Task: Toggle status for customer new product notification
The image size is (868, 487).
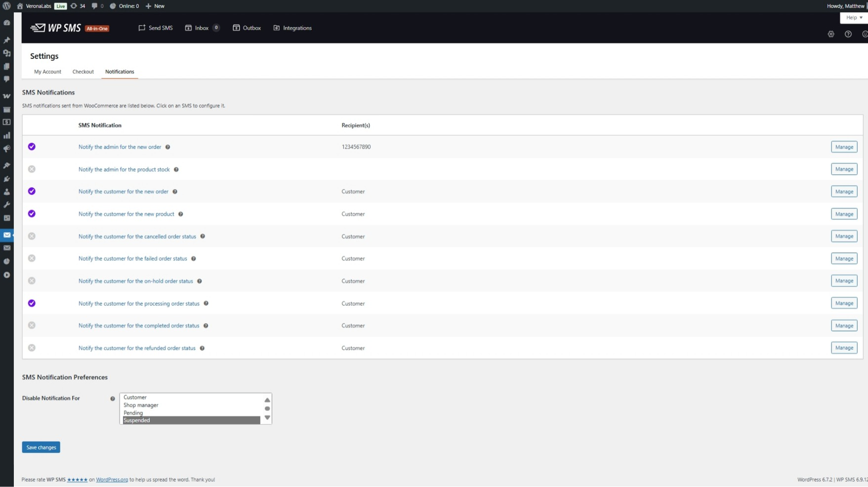Action: (x=32, y=214)
